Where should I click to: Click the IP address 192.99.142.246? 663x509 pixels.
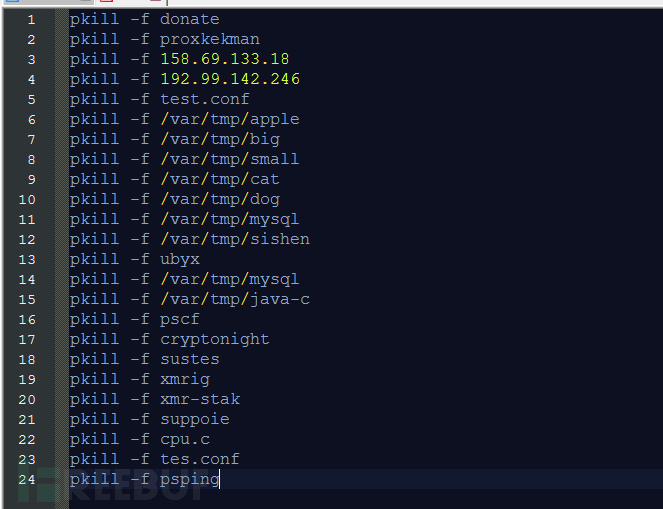click(x=229, y=79)
